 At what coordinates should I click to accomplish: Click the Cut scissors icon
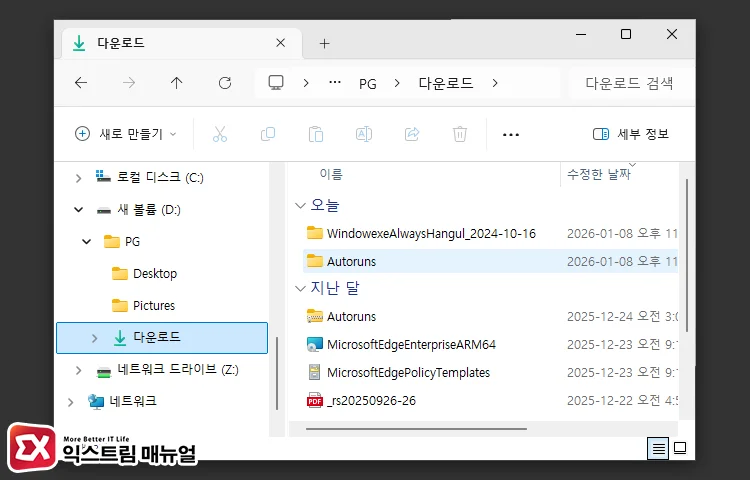tap(220, 134)
